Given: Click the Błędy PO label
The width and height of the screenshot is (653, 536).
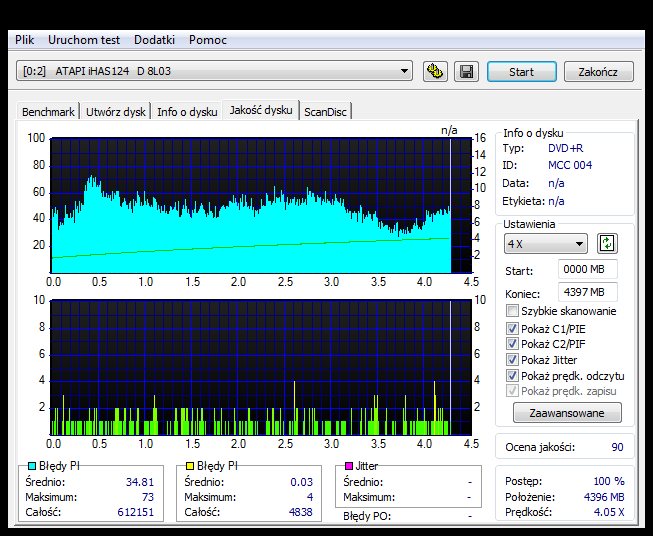Looking at the screenshot, I should (367, 516).
